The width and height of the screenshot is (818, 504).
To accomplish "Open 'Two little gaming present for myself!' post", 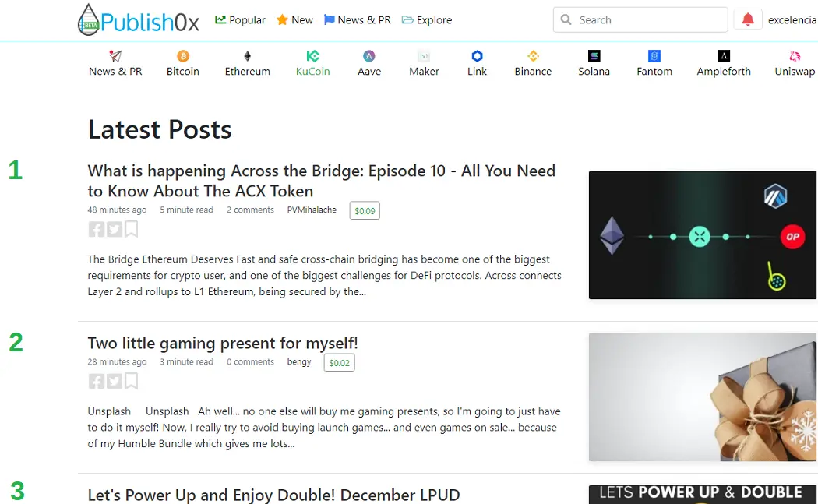I will coord(223,343).
